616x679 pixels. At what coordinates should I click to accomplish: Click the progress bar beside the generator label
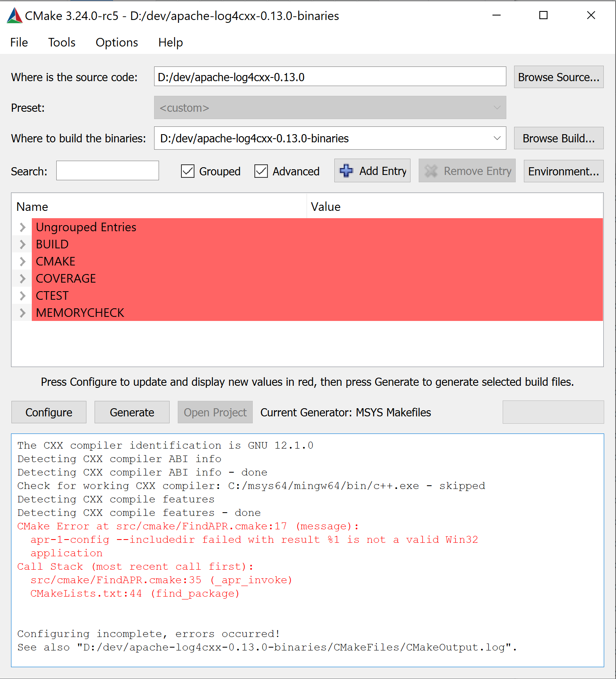coord(553,412)
